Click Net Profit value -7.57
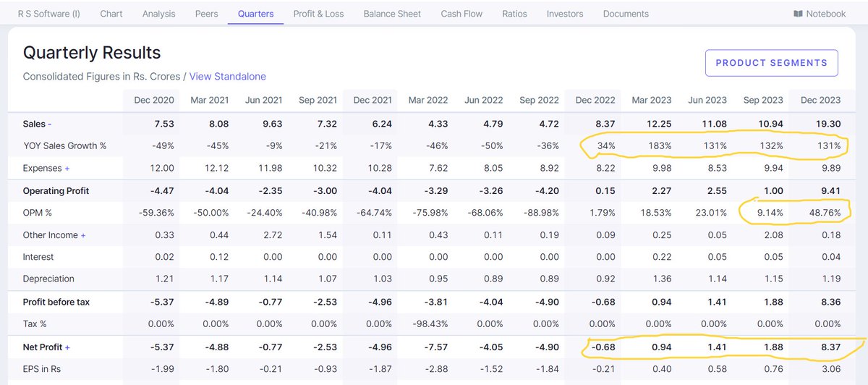The height and width of the screenshot is (385, 868). point(436,347)
